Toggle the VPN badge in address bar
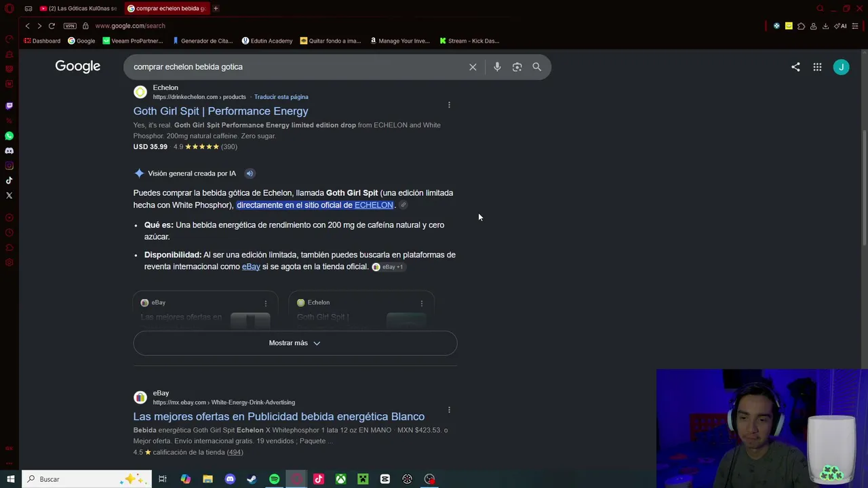The height and width of the screenshot is (488, 868). (x=70, y=26)
